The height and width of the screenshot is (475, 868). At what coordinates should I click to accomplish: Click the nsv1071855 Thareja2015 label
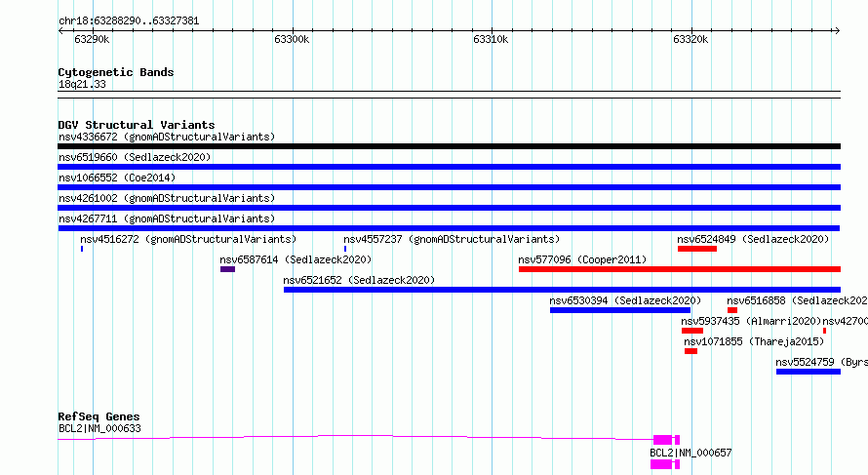754,341
